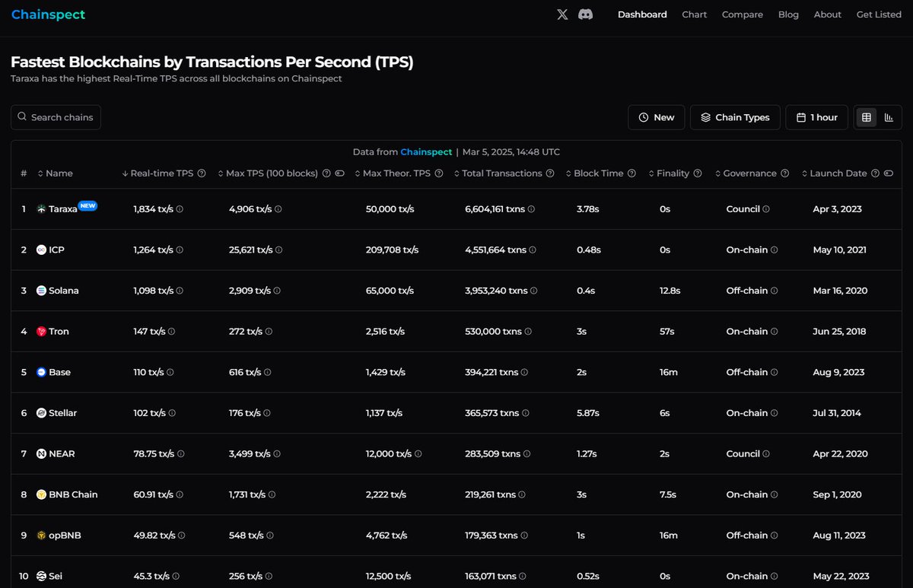The width and height of the screenshot is (913, 588).
Task: Click info icon next to 530,000 txns
Action: [x=528, y=332]
